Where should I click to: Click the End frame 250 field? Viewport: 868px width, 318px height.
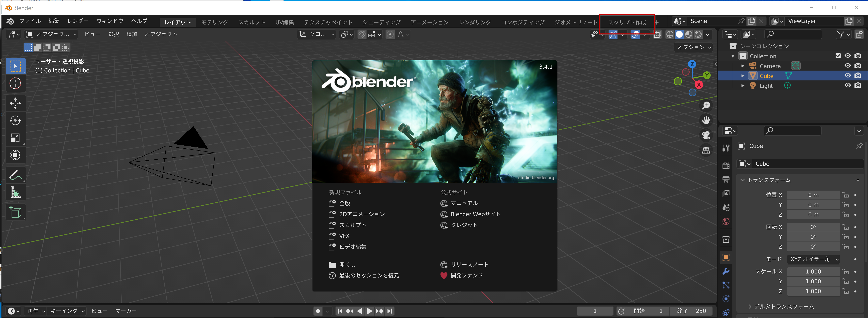coord(691,311)
